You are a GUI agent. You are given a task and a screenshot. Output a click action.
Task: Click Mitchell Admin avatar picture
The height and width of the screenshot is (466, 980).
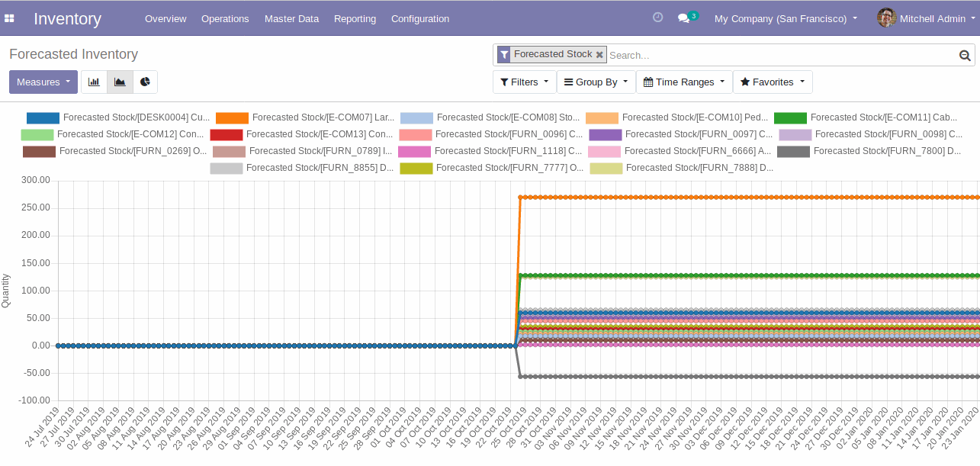click(x=886, y=18)
